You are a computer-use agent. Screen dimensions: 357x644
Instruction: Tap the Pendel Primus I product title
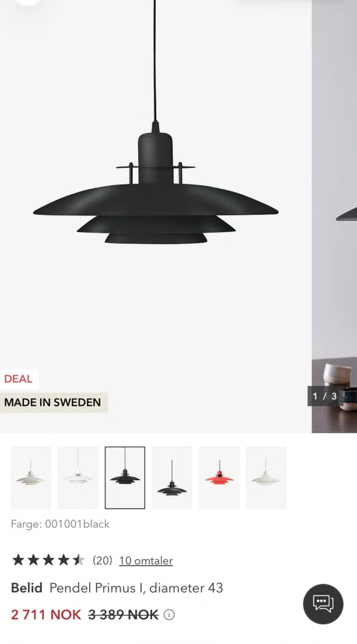click(x=136, y=588)
